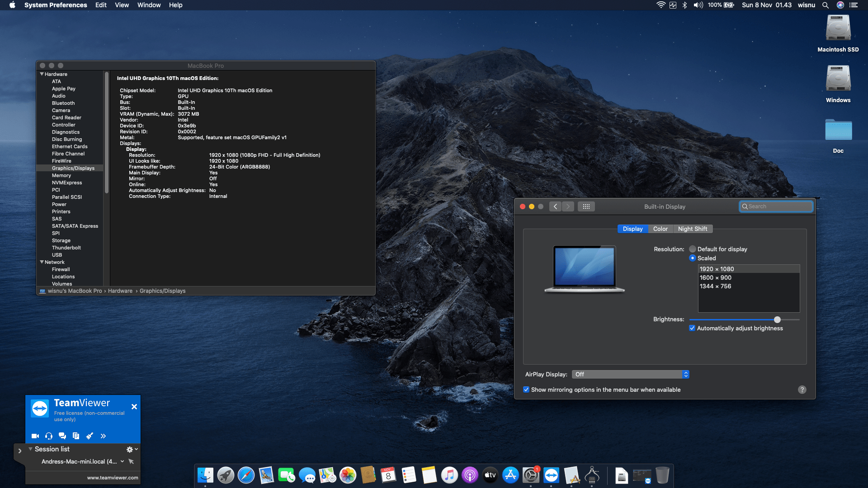This screenshot has height=488, width=868.
Task: Open the session settings gear in TeamViewer
Action: (x=129, y=449)
